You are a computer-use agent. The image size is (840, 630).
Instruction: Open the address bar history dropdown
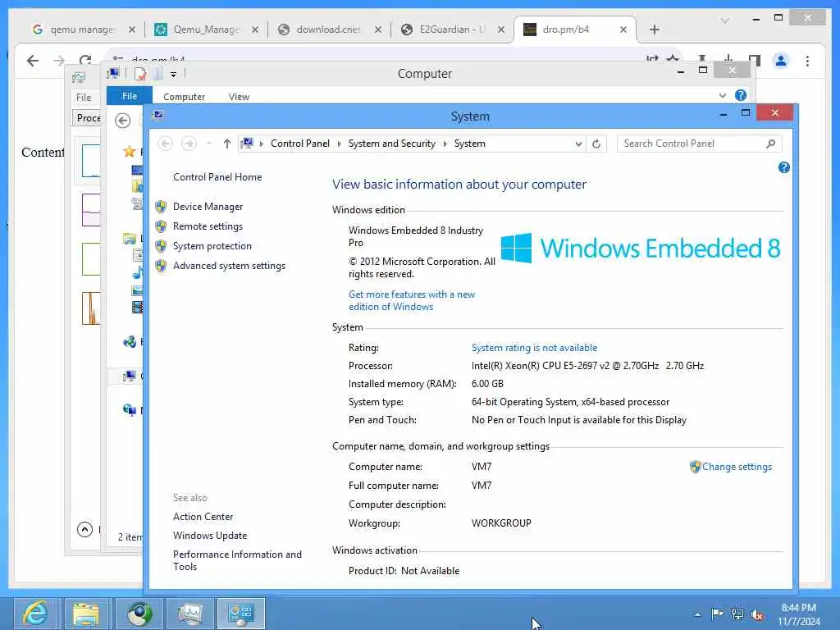click(578, 144)
